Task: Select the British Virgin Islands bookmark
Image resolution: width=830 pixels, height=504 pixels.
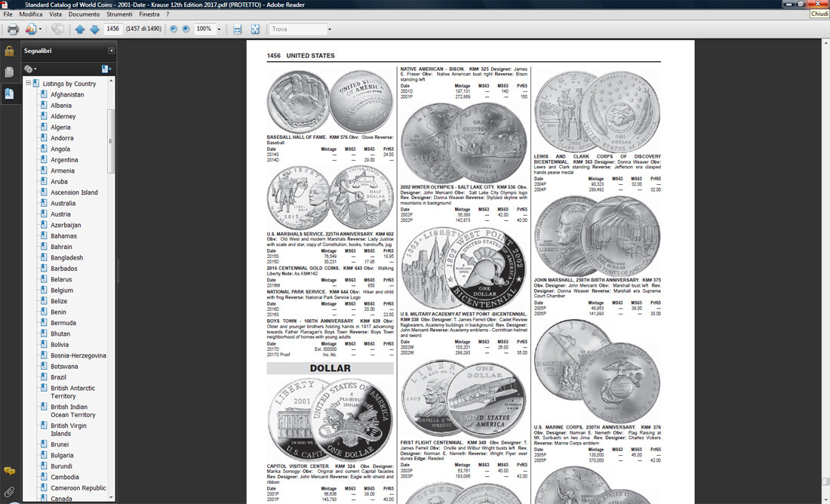Action: 68,429
